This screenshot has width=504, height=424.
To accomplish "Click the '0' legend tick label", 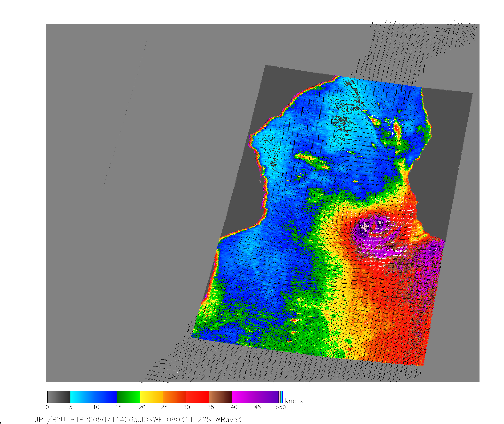I will [47, 407].
